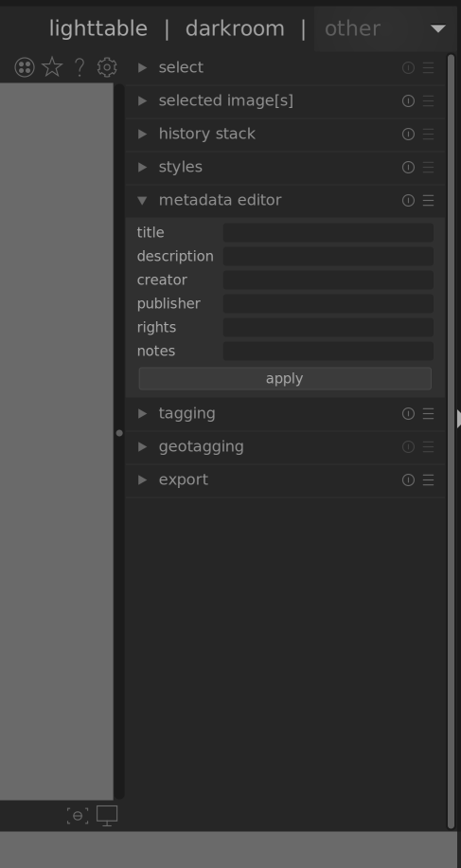
Task: Open presets menu for selected image[s]
Action: (429, 100)
